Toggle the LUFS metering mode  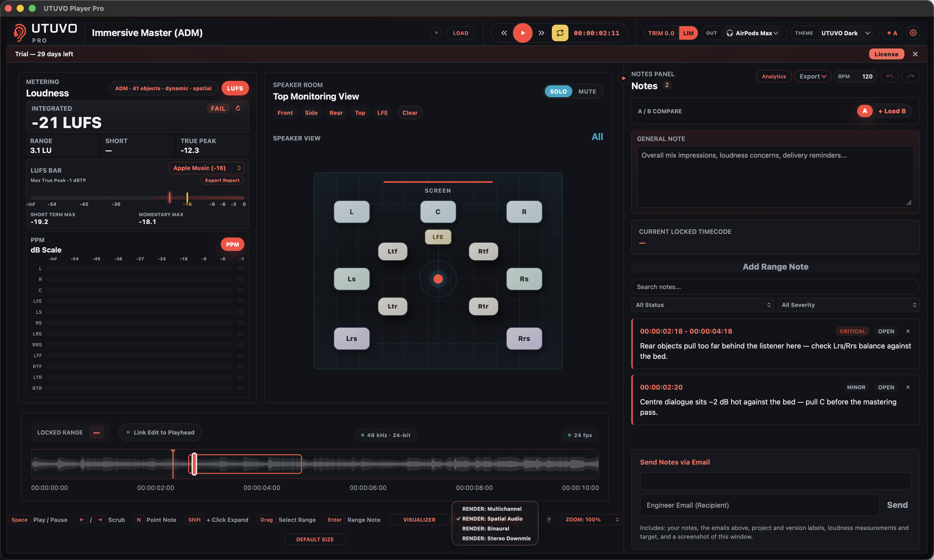(235, 88)
